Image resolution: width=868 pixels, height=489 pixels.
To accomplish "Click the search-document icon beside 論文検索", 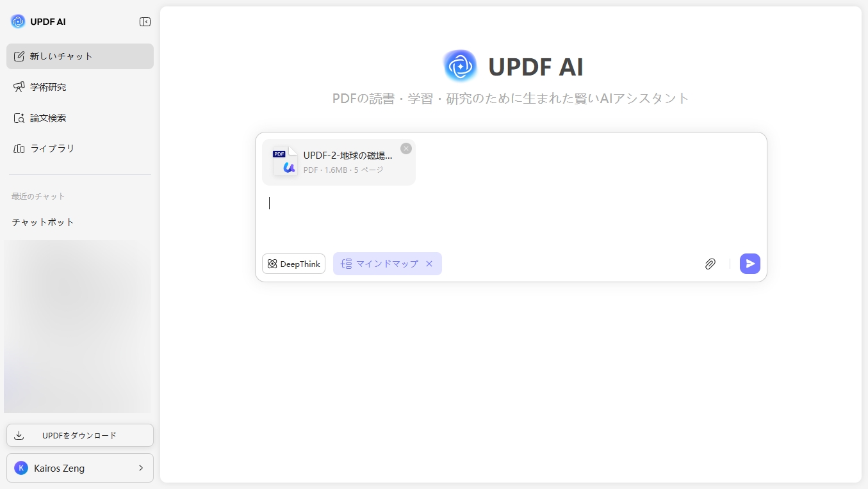I will 19,118.
